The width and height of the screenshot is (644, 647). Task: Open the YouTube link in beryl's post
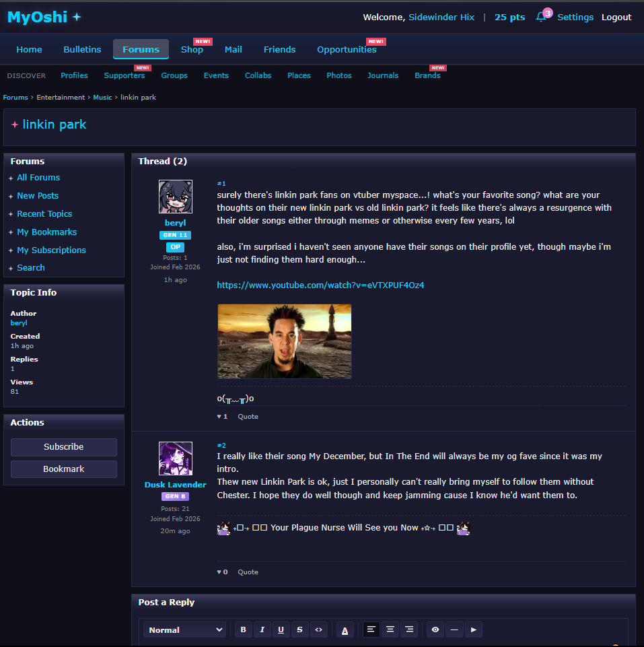pyautogui.click(x=320, y=285)
